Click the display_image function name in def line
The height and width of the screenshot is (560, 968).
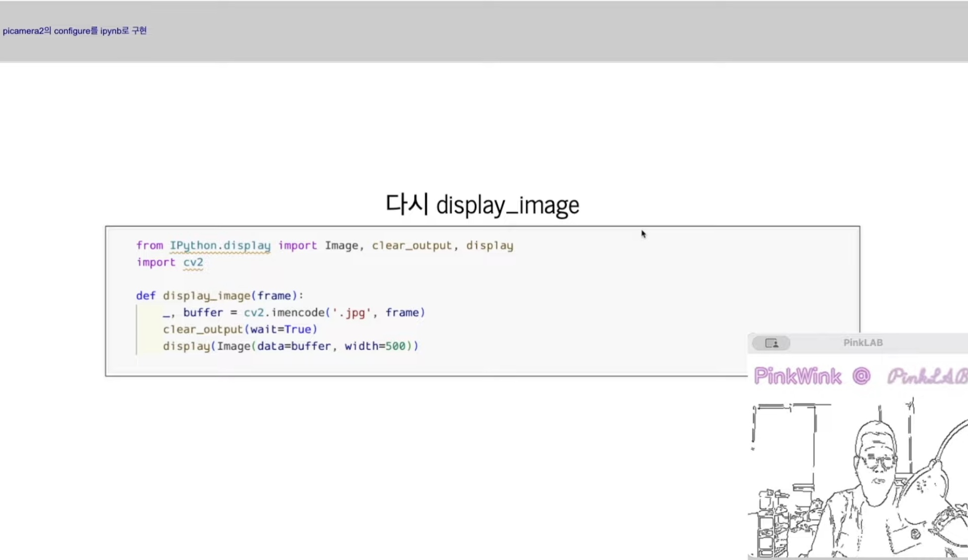click(x=206, y=296)
